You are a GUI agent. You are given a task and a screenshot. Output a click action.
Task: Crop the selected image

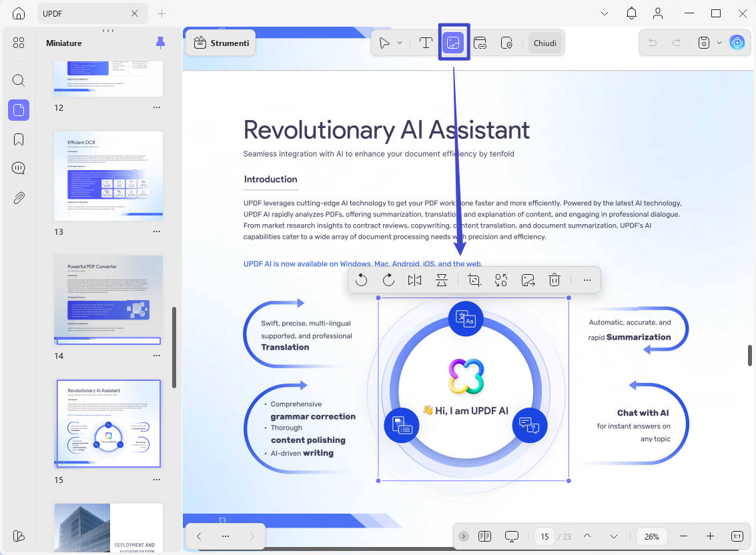pyautogui.click(x=474, y=280)
